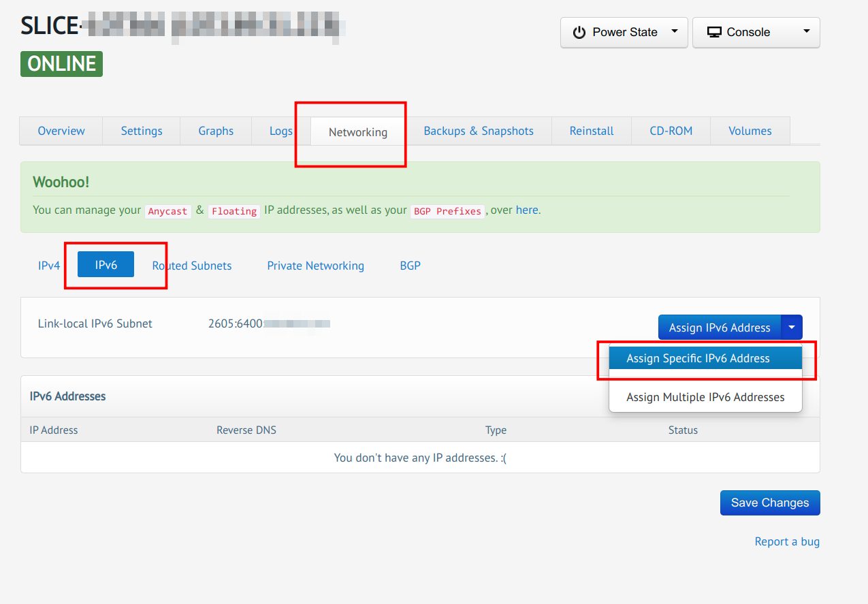Switch to the CD-ROM tab

point(671,131)
